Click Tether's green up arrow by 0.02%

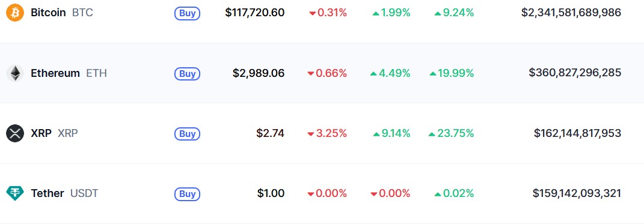pos(438,193)
